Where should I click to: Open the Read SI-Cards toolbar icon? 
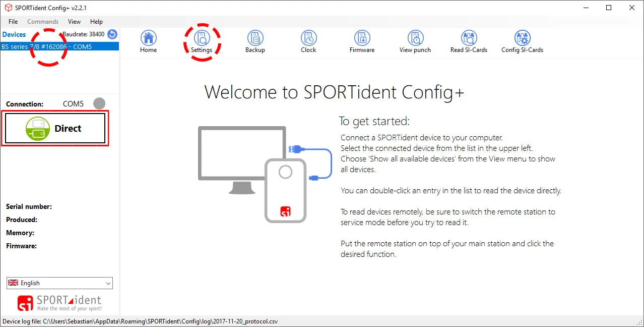(x=469, y=41)
